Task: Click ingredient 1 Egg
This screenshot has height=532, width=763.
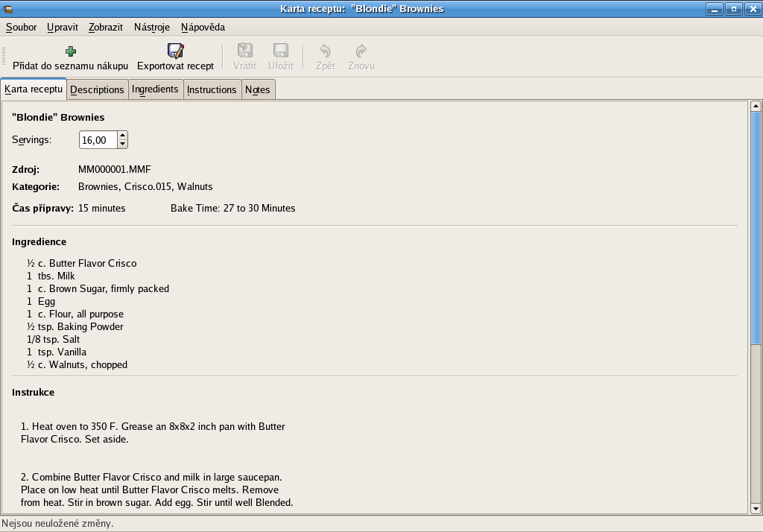Action: (x=42, y=301)
